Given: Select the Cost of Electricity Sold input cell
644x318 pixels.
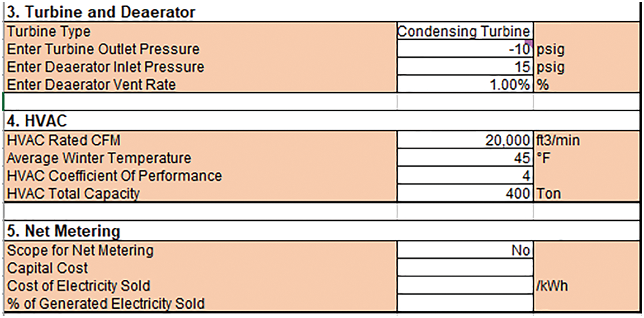Looking at the screenshot, I should [x=465, y=285].
